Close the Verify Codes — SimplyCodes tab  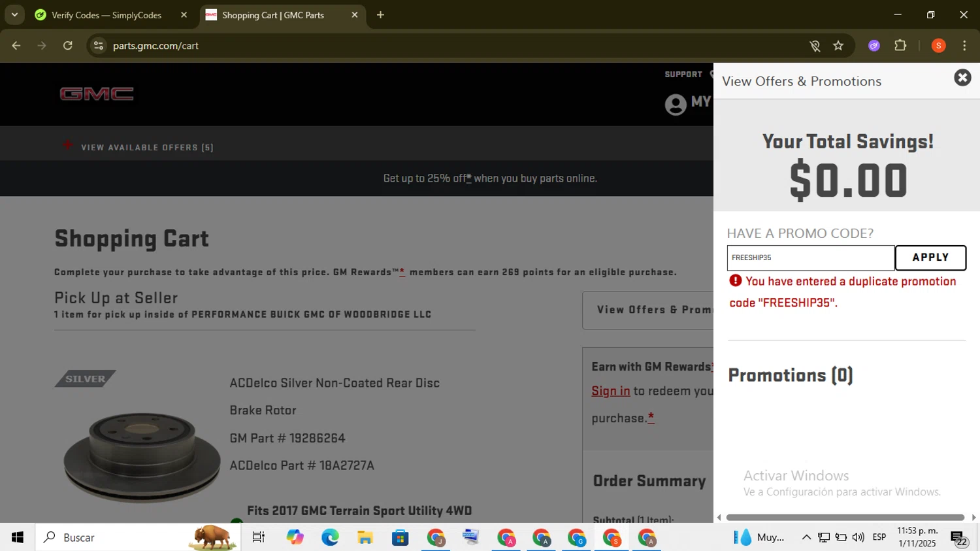[x=184, y=15]
